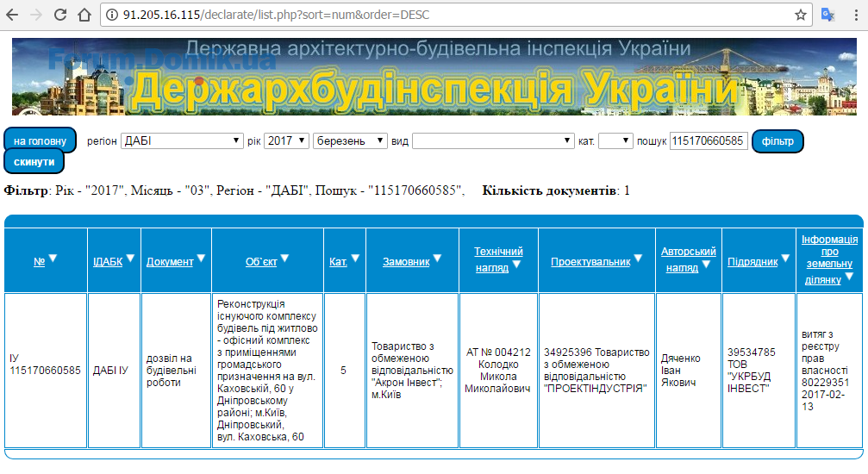Sort by Проектувальник column arrow
This screenshot has height=474, width=868.
click(x=638, y=258)
